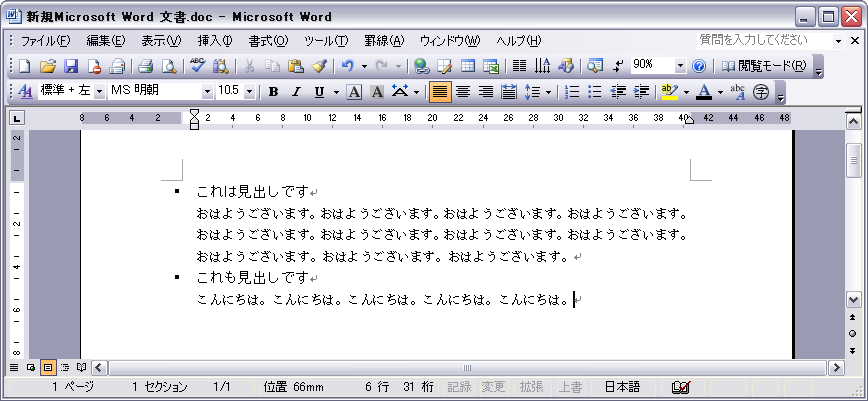Open the 90% zoom dropdown

(680, 66)
